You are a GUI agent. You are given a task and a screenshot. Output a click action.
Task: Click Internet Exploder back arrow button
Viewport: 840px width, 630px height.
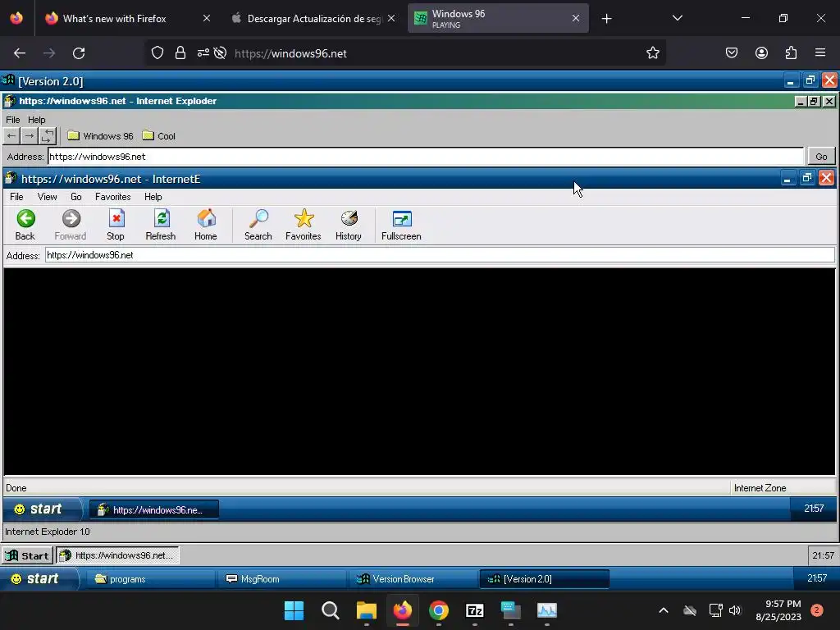(x=11, y=136)
